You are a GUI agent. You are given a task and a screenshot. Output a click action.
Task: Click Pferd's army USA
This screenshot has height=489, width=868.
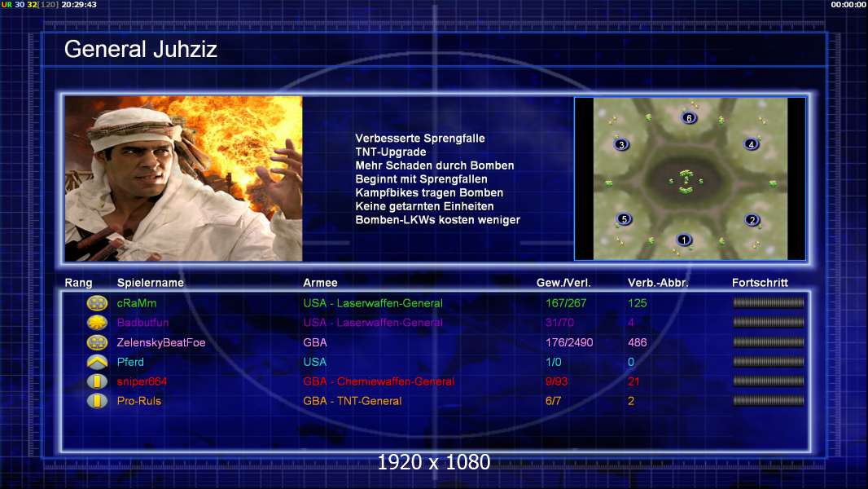(314, 362)
